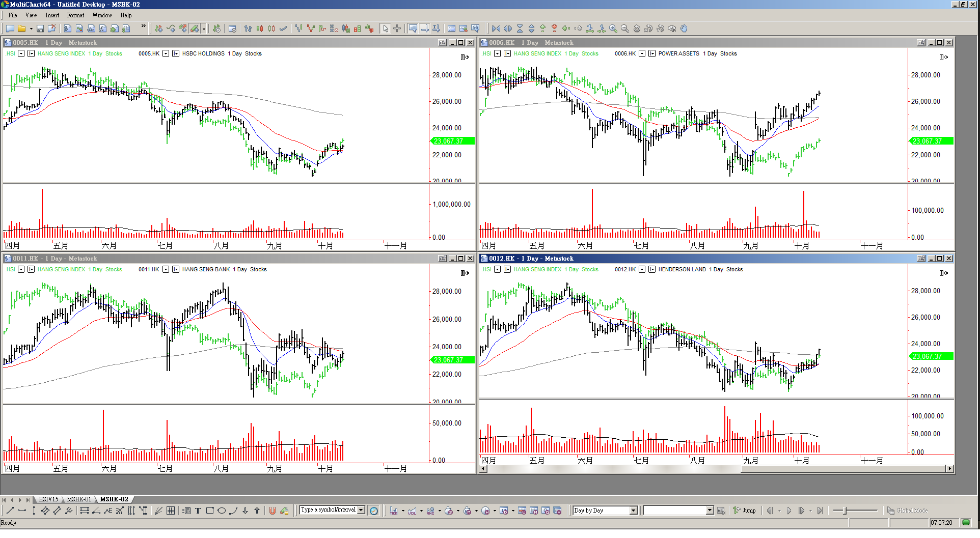
Task: Click the open folder icon in toolbar
Action: [x=21, y=29]
